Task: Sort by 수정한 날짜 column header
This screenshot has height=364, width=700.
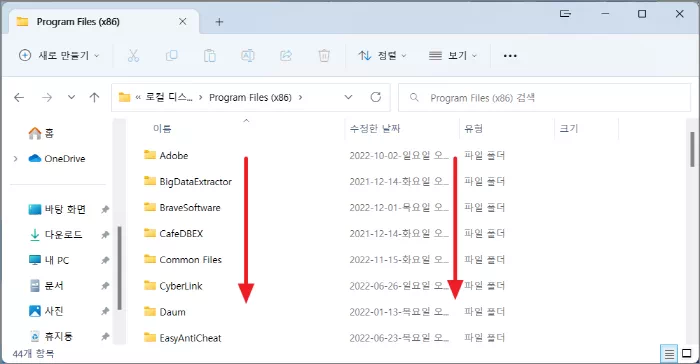Action: [375, 129]
